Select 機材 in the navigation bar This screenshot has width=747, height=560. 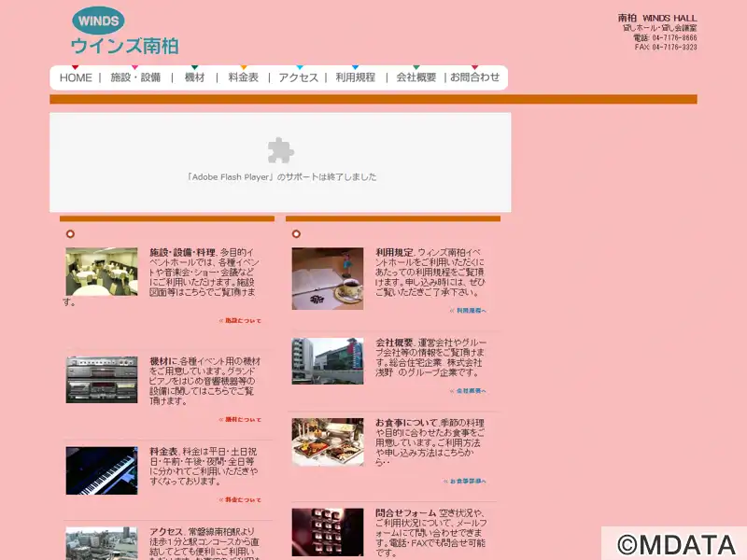[194, 77]
